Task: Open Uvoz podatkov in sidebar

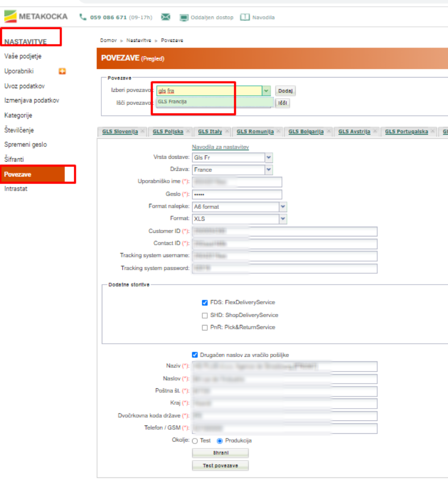Action: (24, 86)
